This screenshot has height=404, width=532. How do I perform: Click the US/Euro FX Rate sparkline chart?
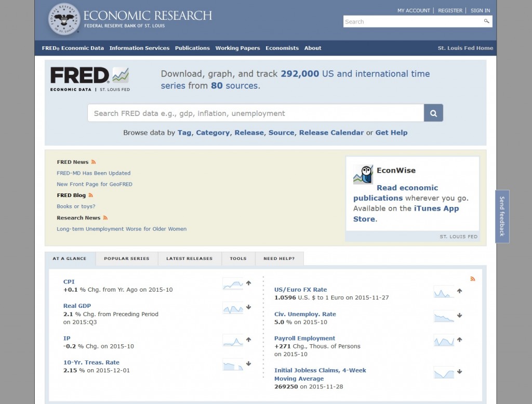(444, 292)
